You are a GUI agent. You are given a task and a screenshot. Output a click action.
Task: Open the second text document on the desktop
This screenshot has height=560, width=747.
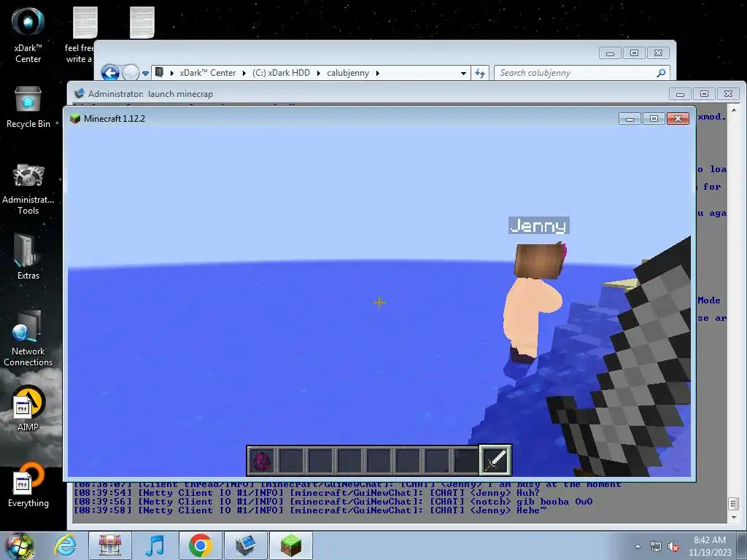tap(142, 23)
